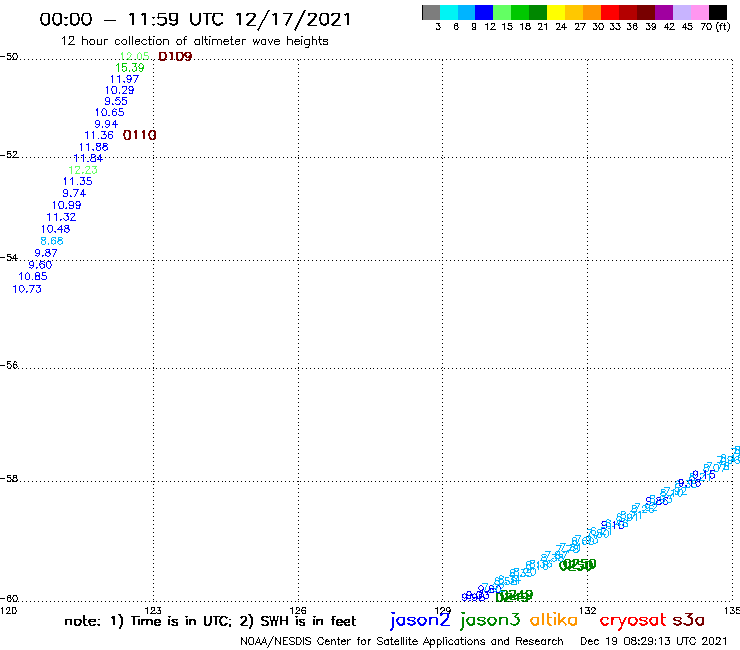Click the light green value 12.23
Screen dimensions: 740x650
click(83, 170)
